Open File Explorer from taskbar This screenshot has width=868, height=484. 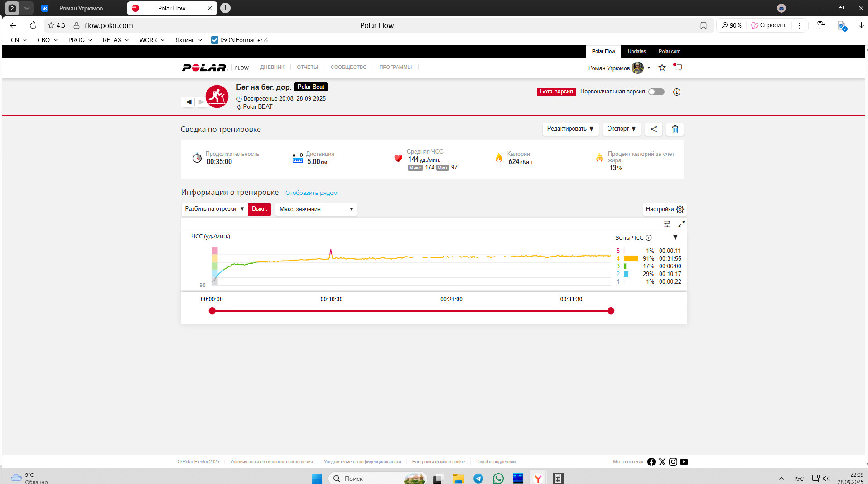[458, 478]
